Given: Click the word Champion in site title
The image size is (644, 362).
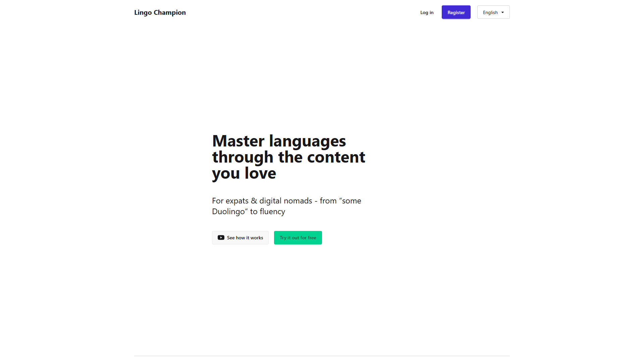Looking at the screenshot, I should (x=170, y=13).
